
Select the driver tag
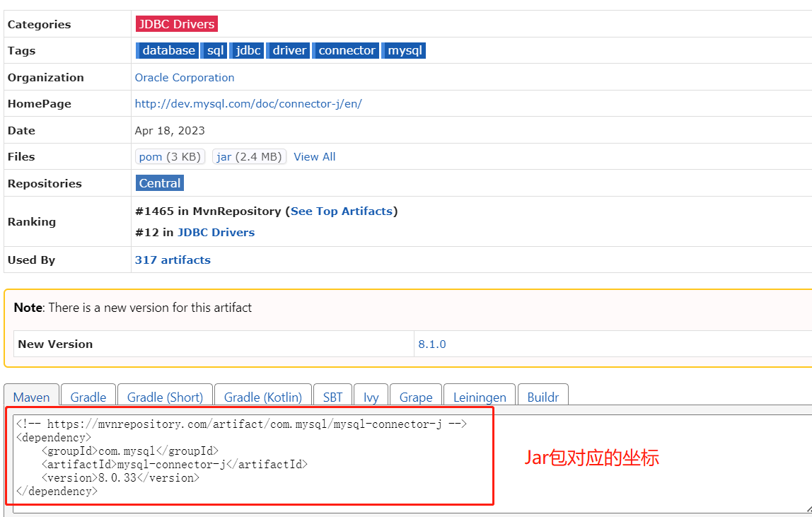tap(289, 50)
